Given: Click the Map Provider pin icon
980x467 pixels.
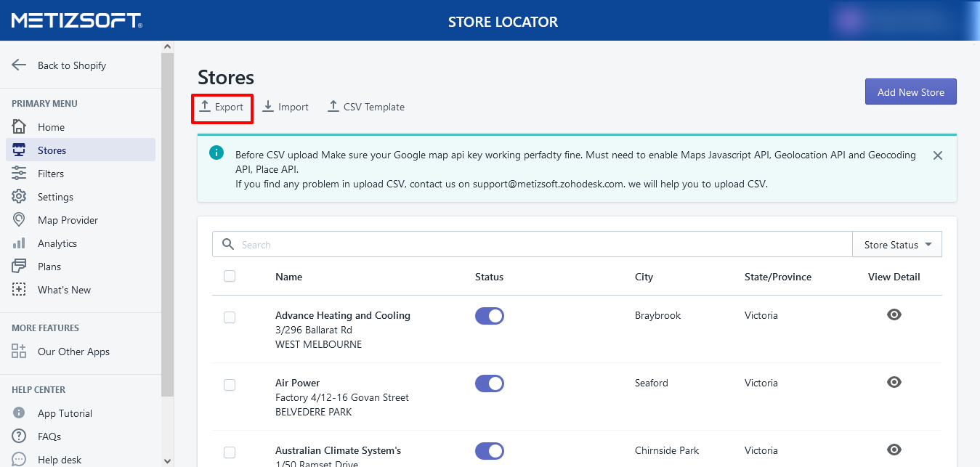Looking at the screenshot, I should 19,220.
